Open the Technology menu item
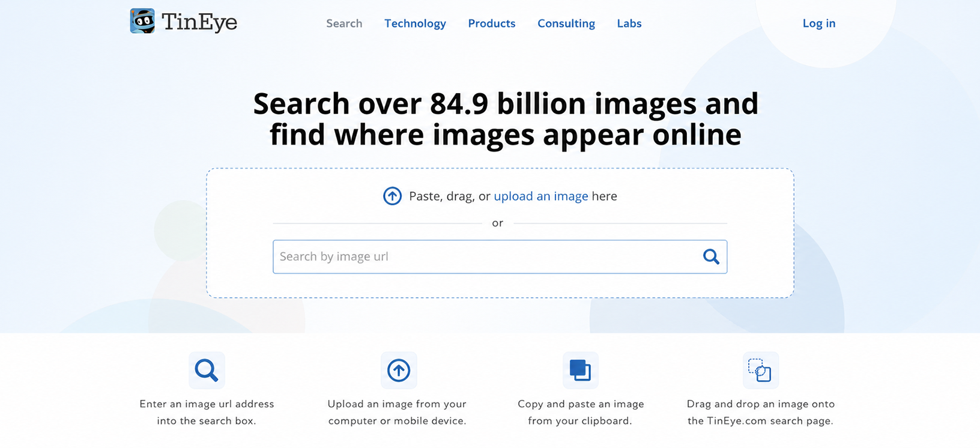Image resolution: width=980 pixels, height=448 pixels. point(415,23)
